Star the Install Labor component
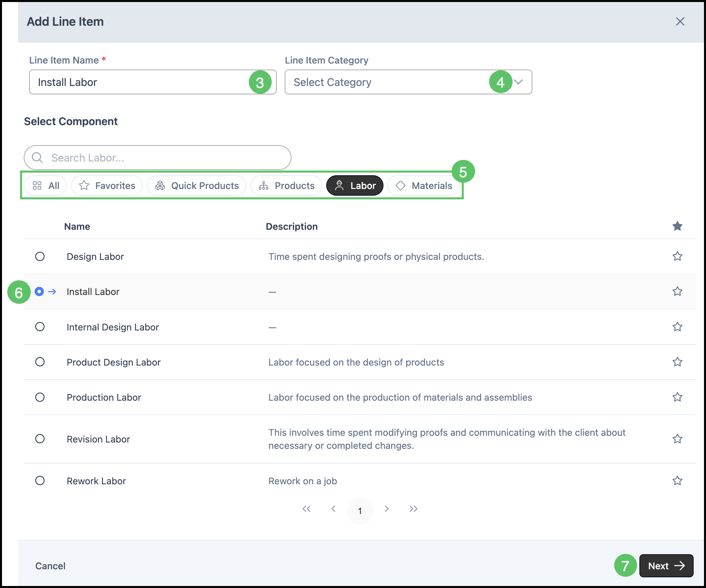The image size is (706, 588). tap(677, 291)
